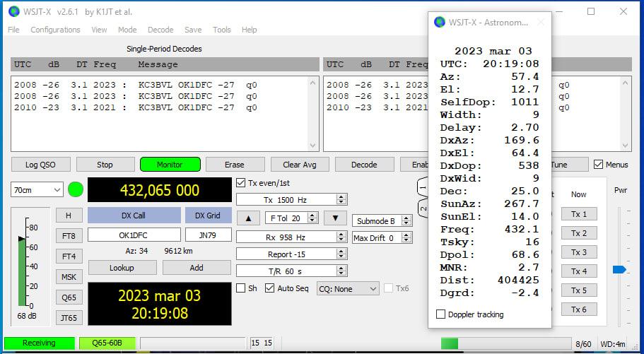Screen dimensions: 644x354
Task: Open the CQ: None dropdown
Action: [348, 289]
